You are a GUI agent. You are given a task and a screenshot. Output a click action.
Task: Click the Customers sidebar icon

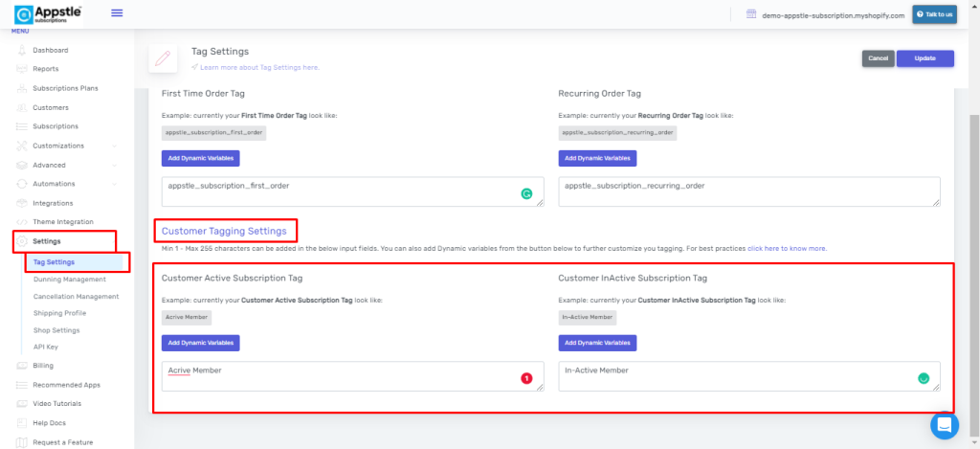point(22,107)
